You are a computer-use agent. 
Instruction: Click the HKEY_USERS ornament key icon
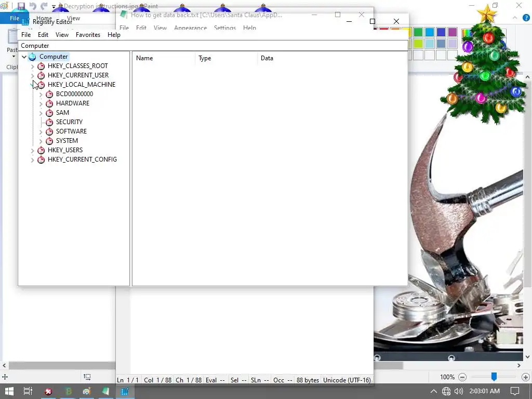(x=41, y=150)
